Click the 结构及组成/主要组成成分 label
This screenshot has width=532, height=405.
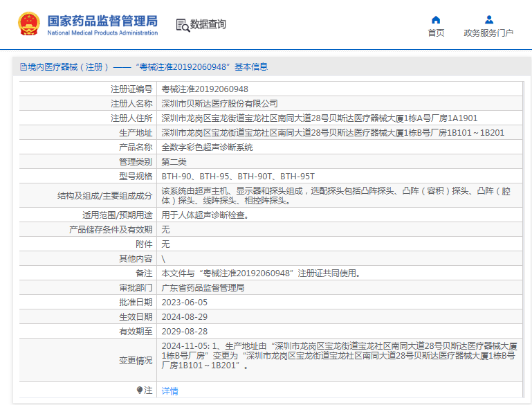(105, 196)
